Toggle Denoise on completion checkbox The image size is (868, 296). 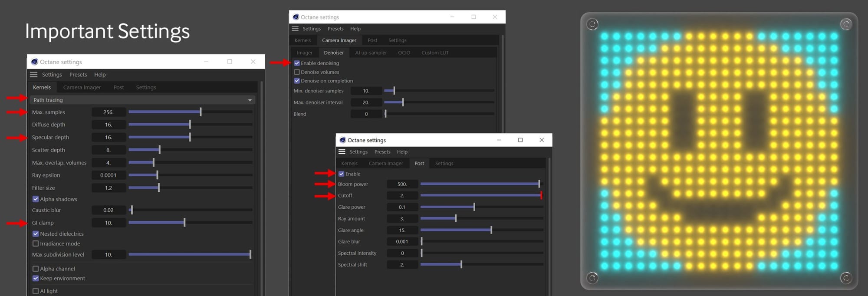[297, 81]
